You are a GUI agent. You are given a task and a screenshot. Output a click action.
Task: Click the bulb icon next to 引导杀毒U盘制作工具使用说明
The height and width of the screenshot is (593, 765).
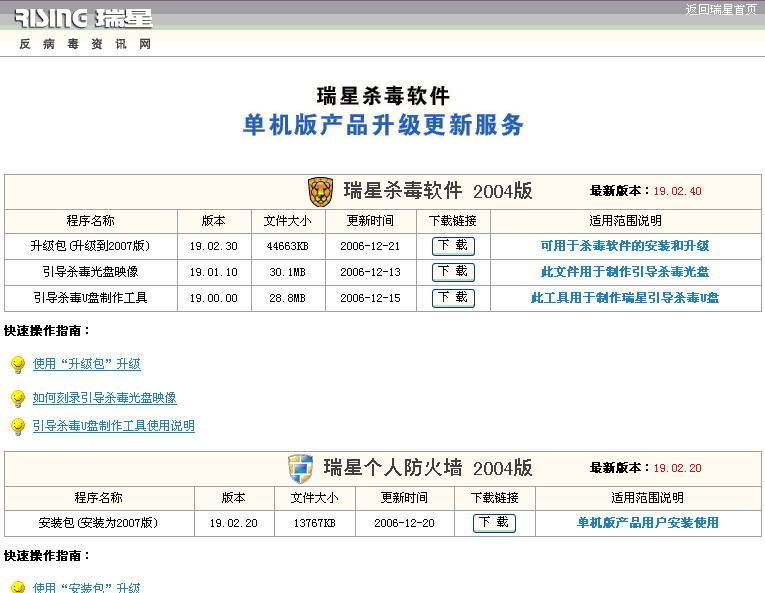coord(18,426)
